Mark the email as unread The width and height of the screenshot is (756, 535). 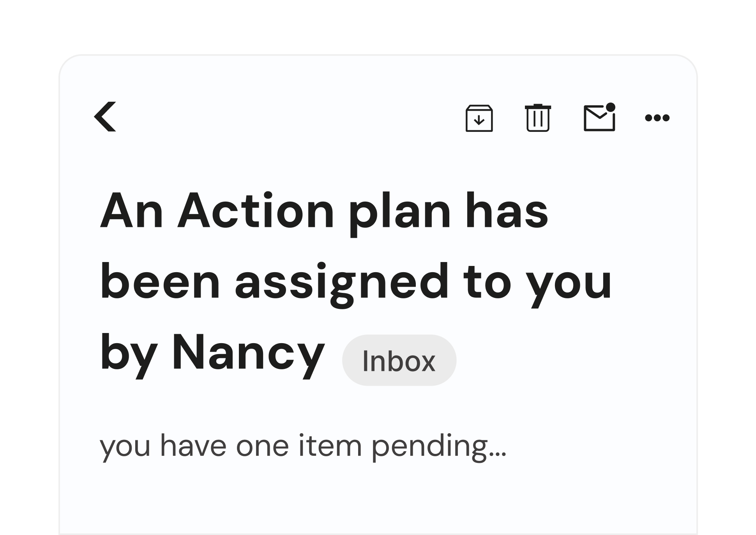[599, 118]
